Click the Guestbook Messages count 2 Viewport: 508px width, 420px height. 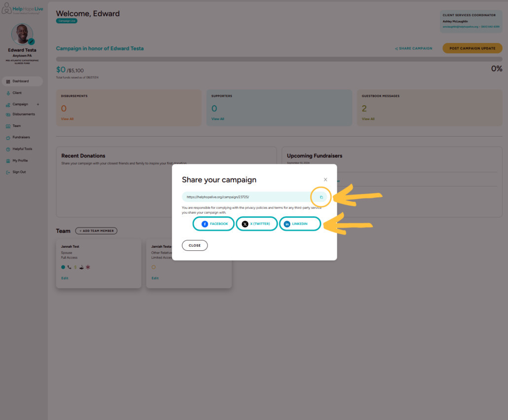(x=364, y=108)
